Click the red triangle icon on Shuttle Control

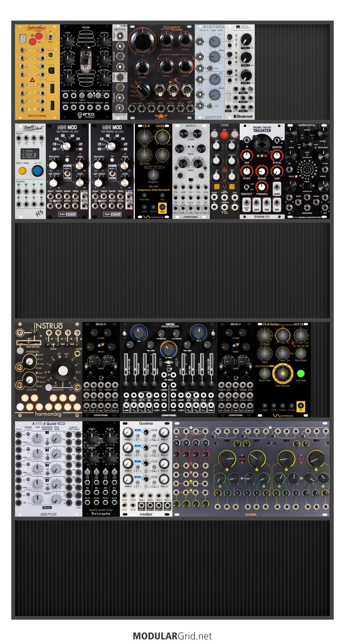(x=33, y=80)
